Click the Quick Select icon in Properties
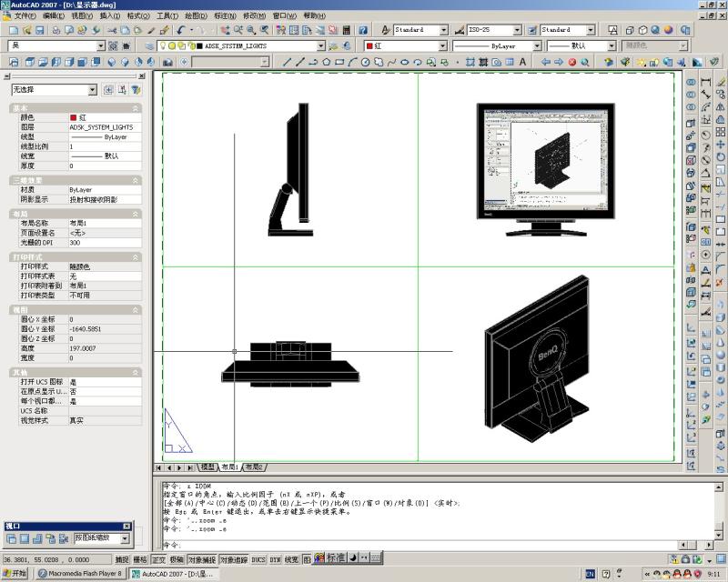728x582 pixels. pos(136,90)
